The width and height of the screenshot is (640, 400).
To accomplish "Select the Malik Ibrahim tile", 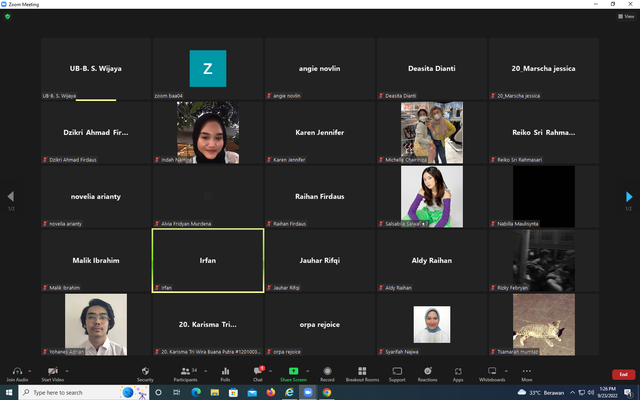I will (x=96, y=260).
